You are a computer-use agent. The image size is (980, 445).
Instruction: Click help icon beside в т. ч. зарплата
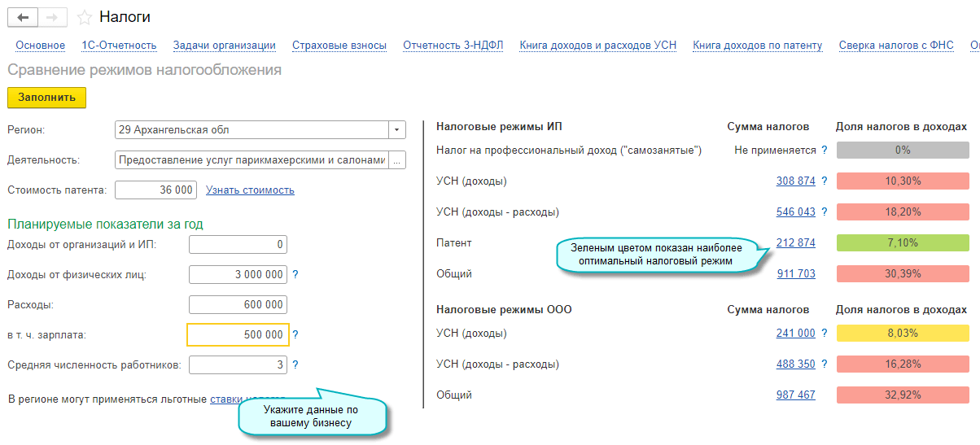[x=295, y=334]
